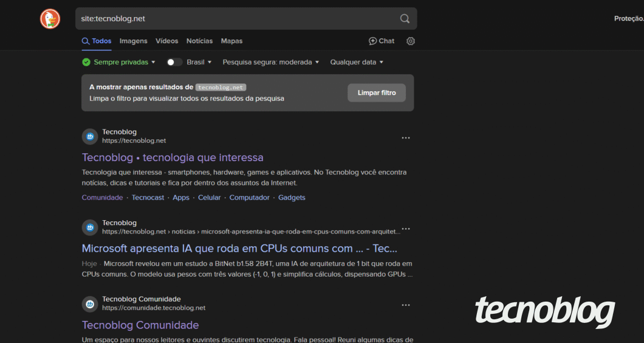Open the Apps sitelink

181,198
